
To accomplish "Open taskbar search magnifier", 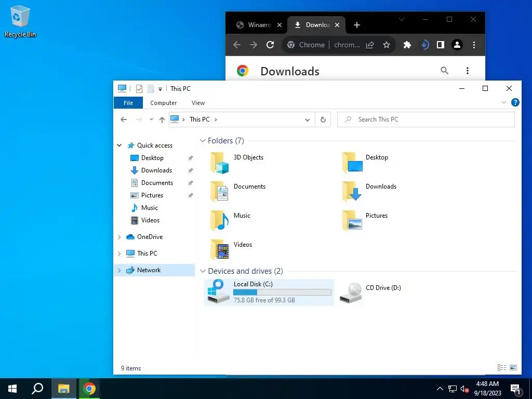I will (x=37, y=389).
